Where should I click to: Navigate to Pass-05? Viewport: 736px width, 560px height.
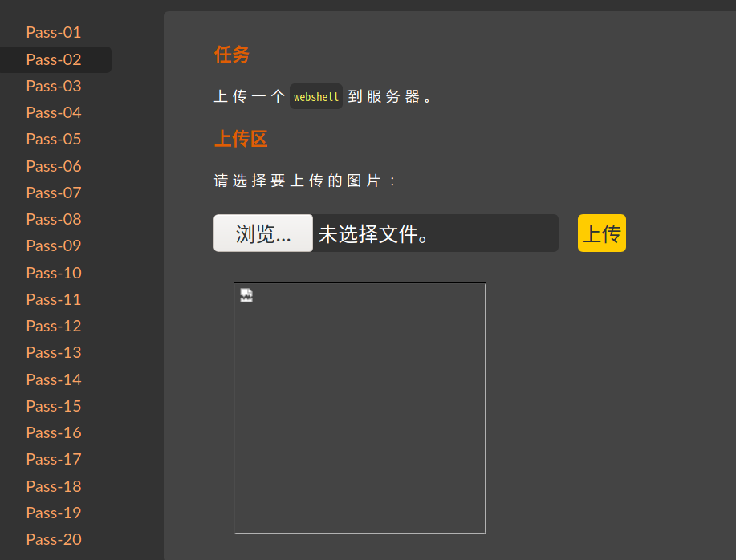[x=53, y=139]
